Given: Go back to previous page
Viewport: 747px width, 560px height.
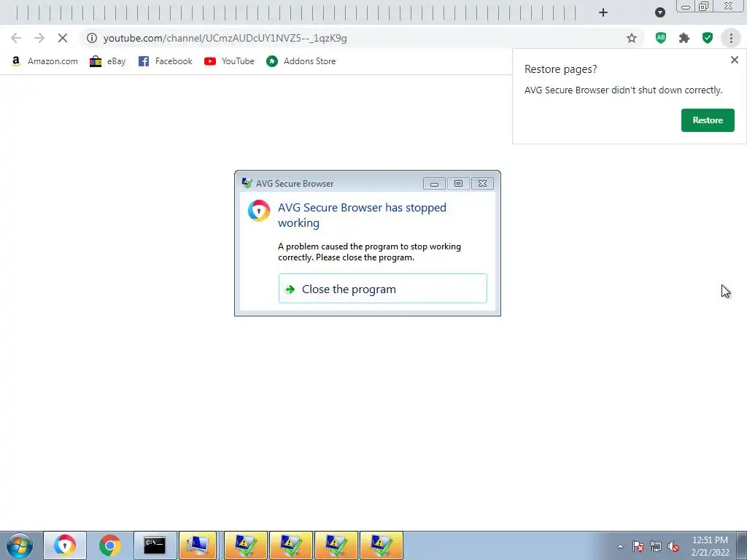Looking at the screenshot, I should click(x=16, y=38).
